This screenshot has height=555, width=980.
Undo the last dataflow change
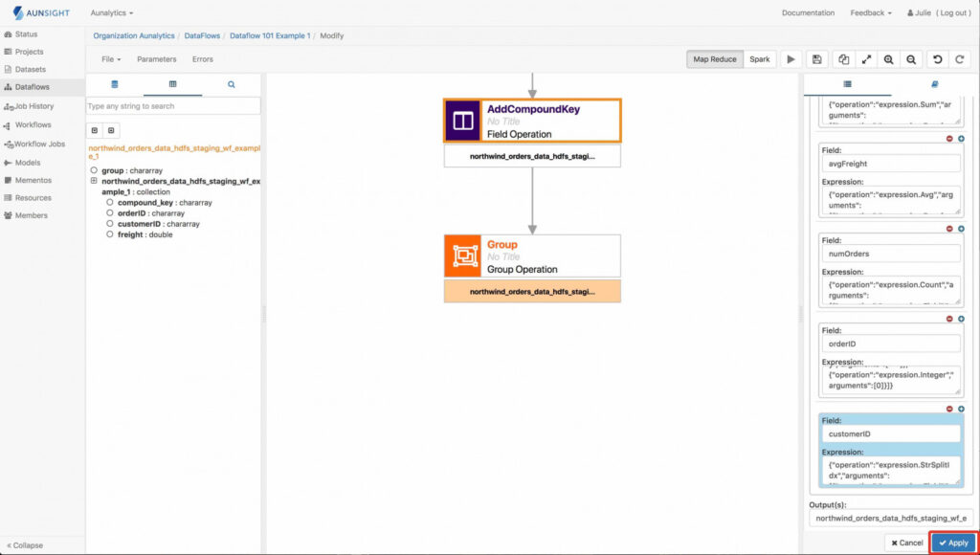coord(937,59)
